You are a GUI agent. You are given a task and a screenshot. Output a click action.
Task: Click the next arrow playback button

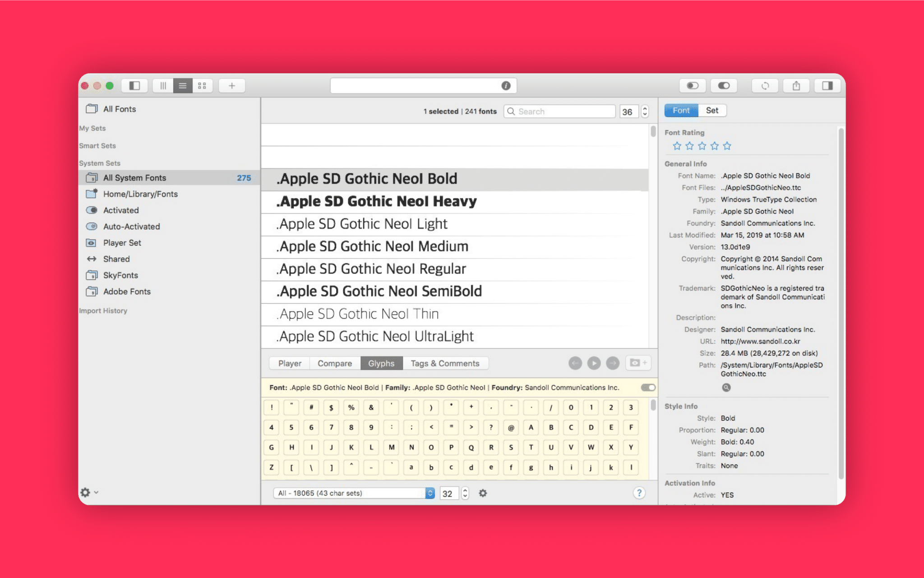pos(613,363)
